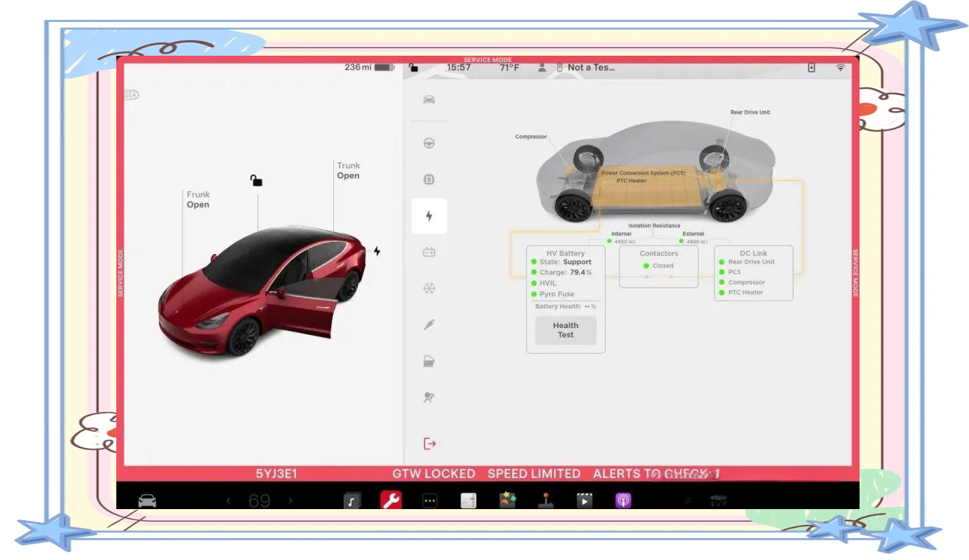
Task: Select the HVIL status row
Action: pyautogui.click(x=544, y=283)
